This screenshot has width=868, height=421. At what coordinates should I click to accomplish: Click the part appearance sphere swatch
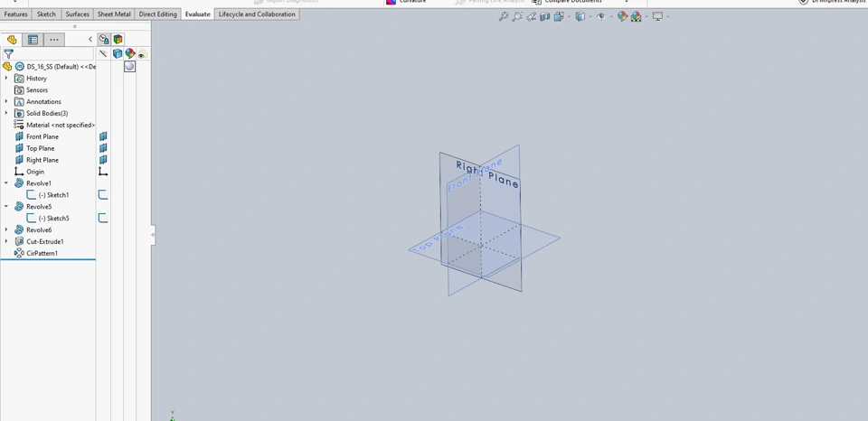(129, 66)
